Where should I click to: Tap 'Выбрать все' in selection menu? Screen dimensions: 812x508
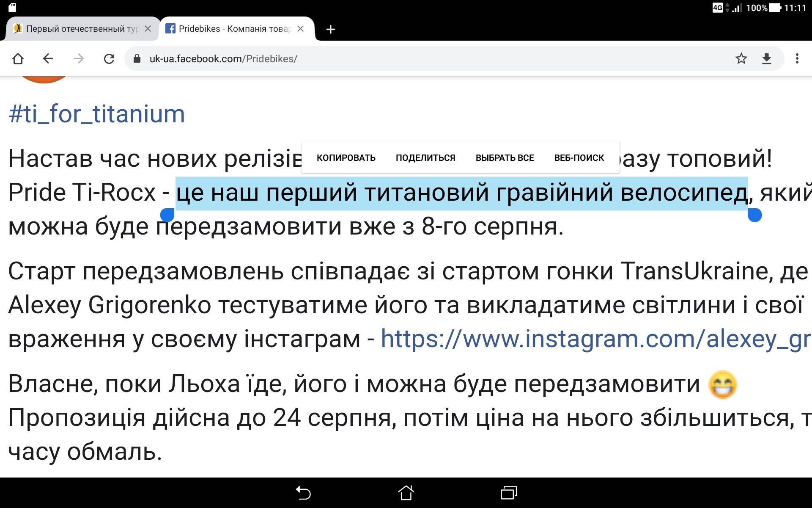point(505,158)
